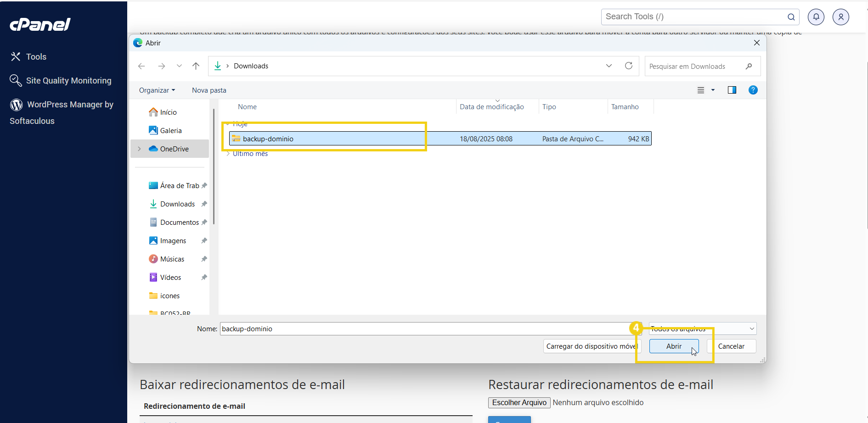Sort by the Tamanho column

[625, 106]
